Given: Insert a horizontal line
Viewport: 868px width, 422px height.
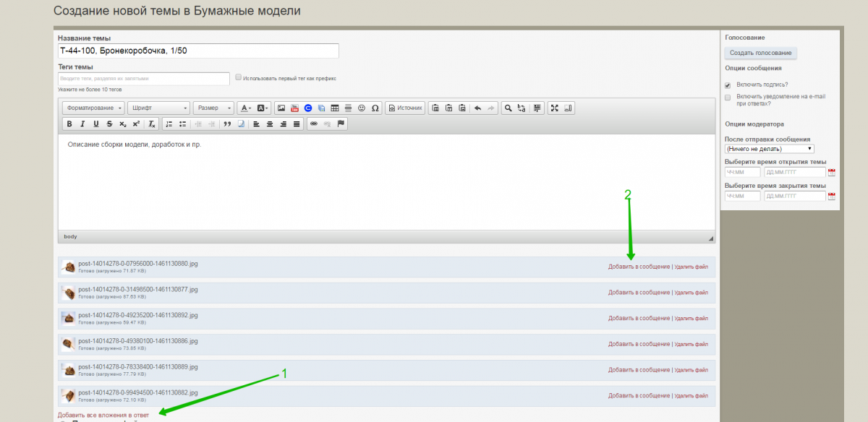Looking at the screenshot, I should click(x=348, y=108).
